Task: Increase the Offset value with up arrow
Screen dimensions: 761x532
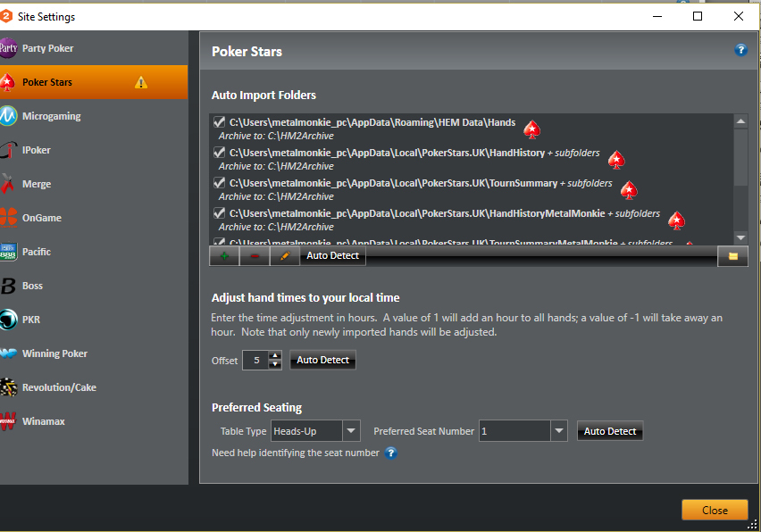Action: click(x=275, y=355)
